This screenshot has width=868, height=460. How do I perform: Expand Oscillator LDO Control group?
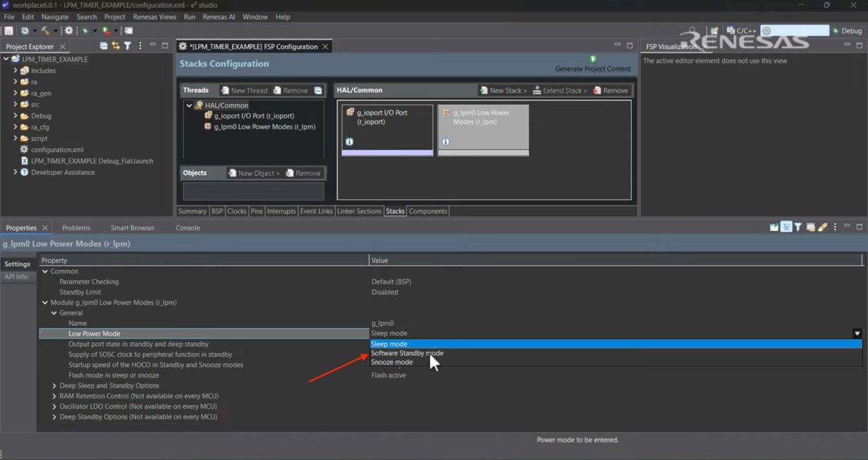pyautogui.click(x=55, y=407)
